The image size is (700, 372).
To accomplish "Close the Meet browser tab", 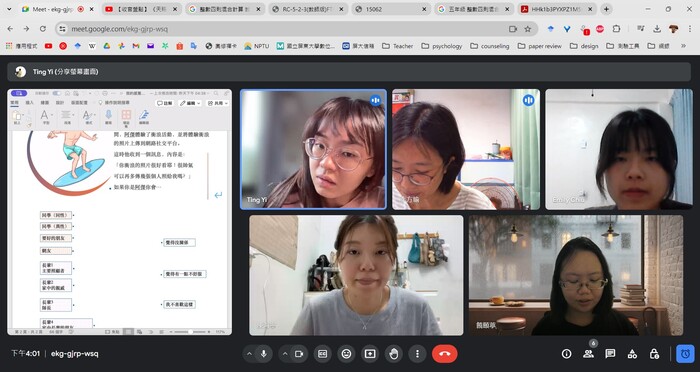I will click(92, 9).
